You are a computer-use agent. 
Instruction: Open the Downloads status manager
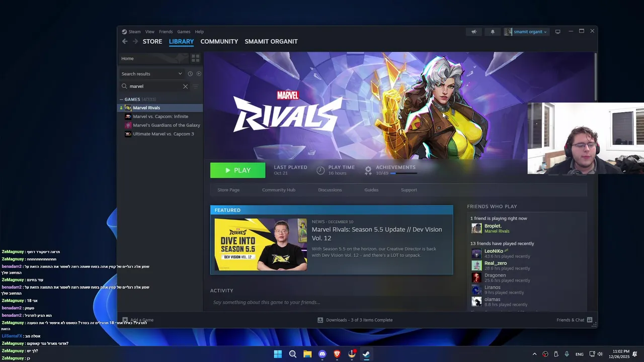pyautogui.click(x=355, y=320)
